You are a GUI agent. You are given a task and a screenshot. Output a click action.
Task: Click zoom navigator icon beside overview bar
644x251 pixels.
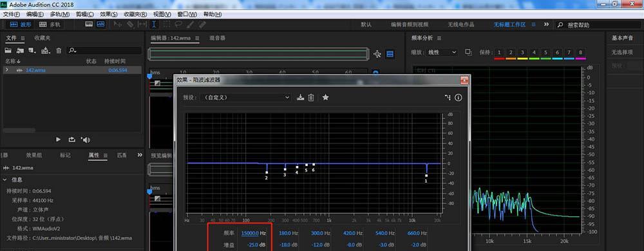tap(377, 54)
